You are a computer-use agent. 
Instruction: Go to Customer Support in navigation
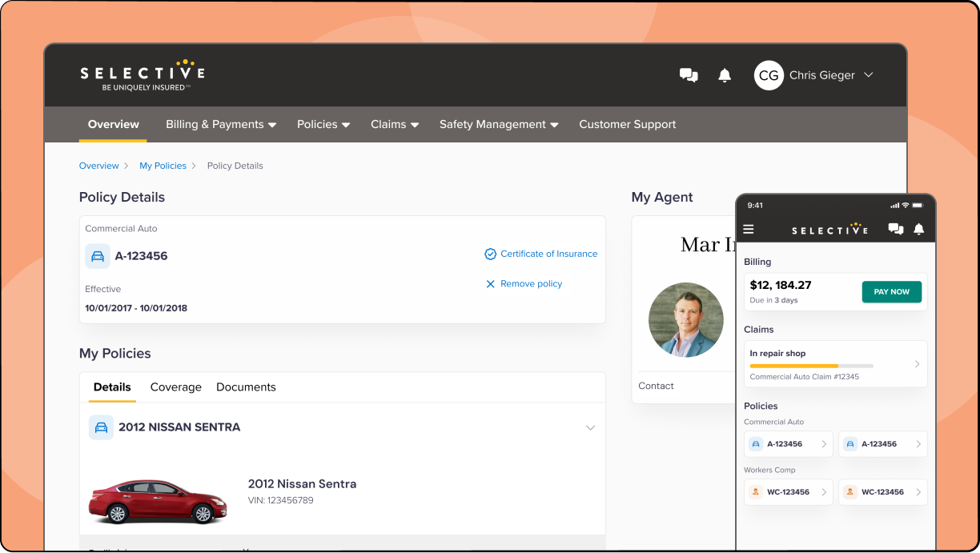(627, 124)
